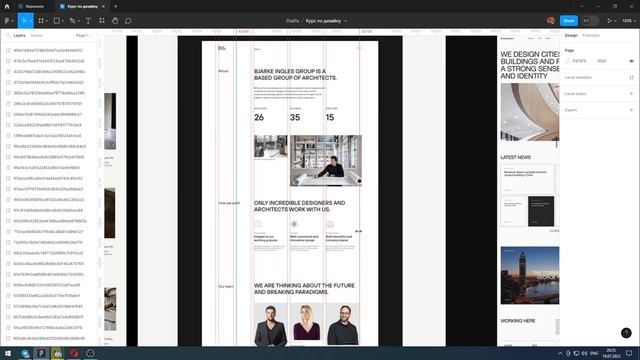The image size is (640, 360).
Task: Open Local variables settings icon
Action: coord(631,77)
